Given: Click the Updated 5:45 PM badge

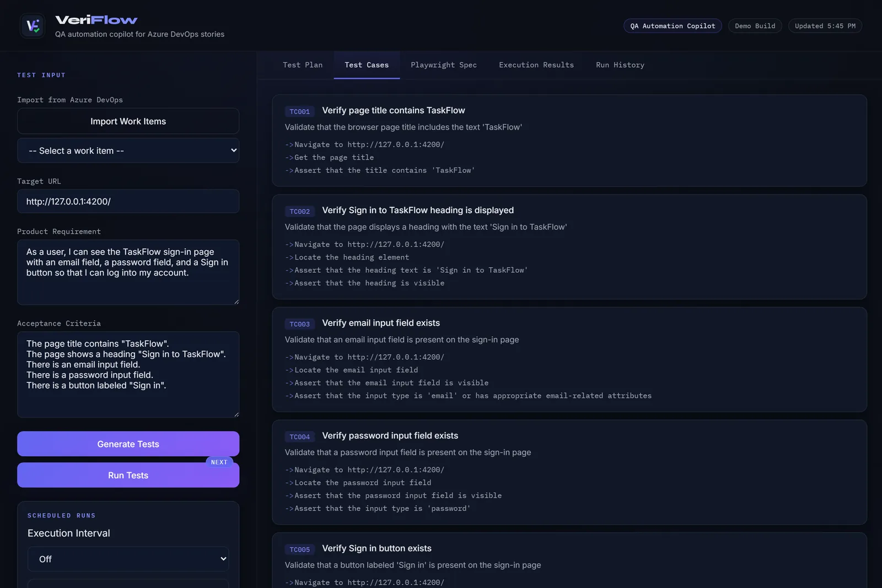Looking at the screenshot, I should [825, 26].
